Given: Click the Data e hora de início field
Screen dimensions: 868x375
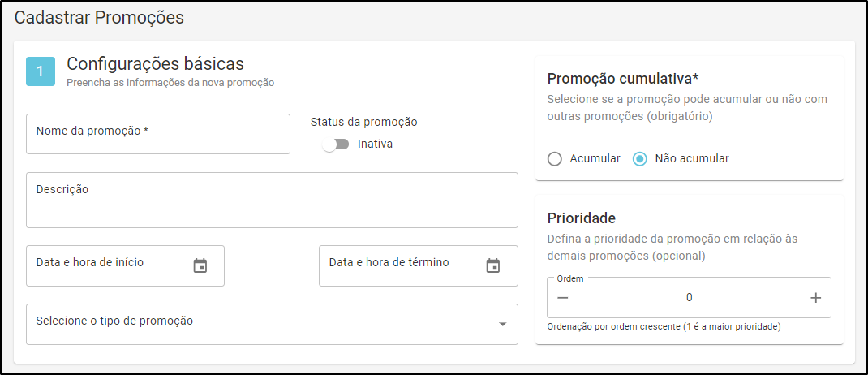Looking at the screenshot, I should coord(125,266).
